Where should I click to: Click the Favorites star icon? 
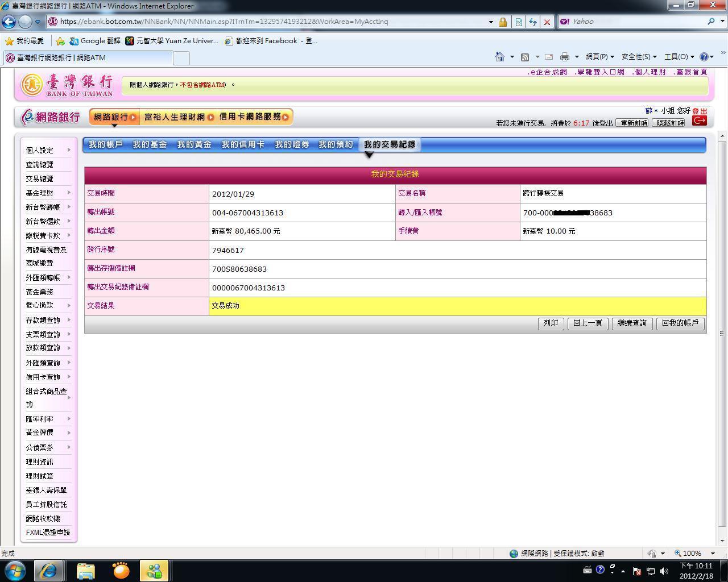tap(9, 41)
